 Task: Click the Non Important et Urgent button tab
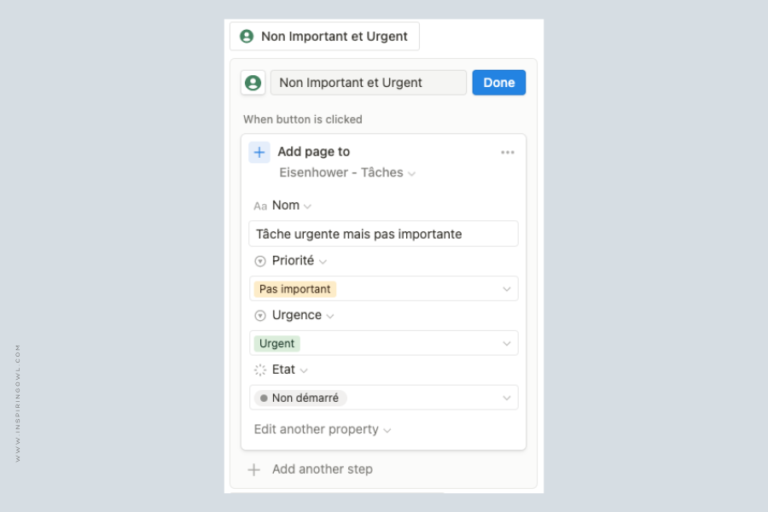pos(324,36)
